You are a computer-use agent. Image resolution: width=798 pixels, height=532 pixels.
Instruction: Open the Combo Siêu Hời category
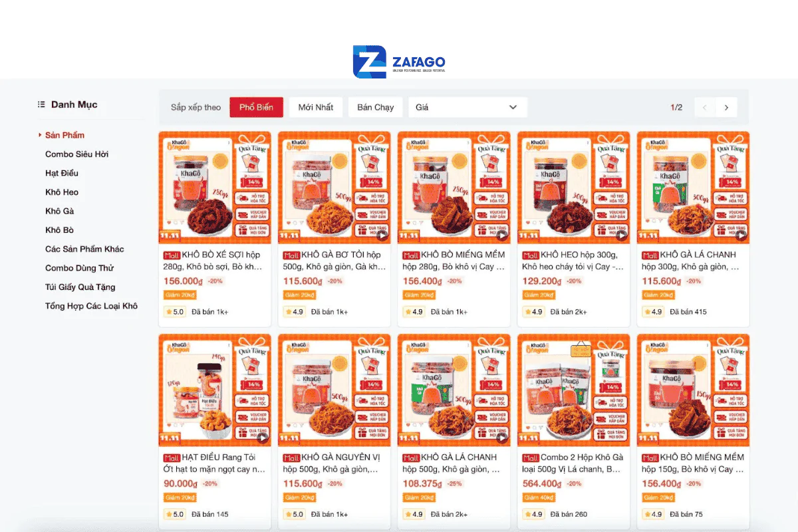click(x=76, y=154)
